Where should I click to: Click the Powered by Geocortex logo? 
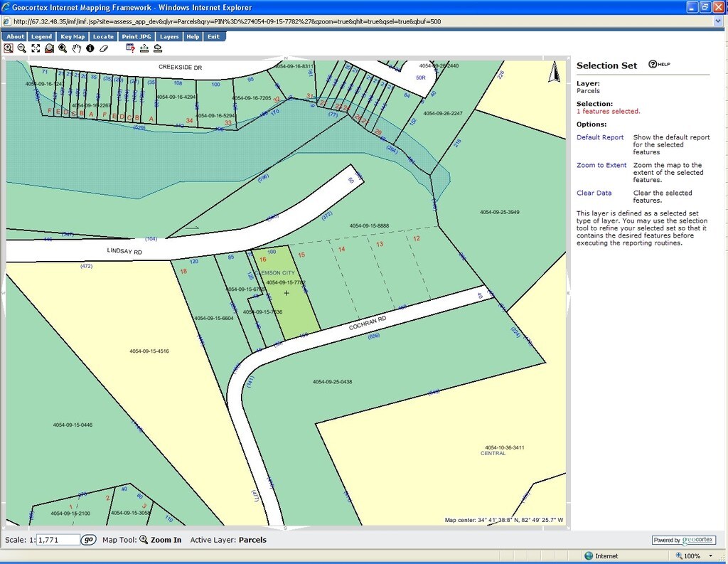(x=683, y=540)
